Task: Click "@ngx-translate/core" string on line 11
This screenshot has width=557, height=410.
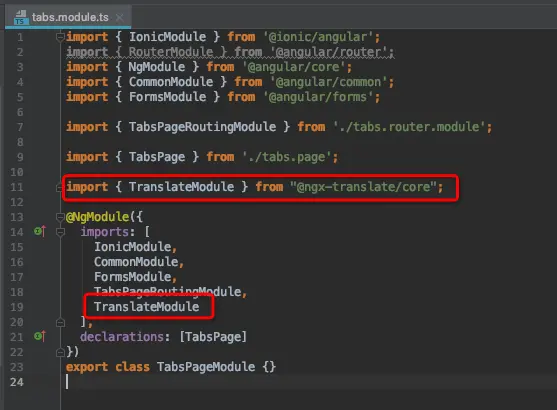Action: 363,187
